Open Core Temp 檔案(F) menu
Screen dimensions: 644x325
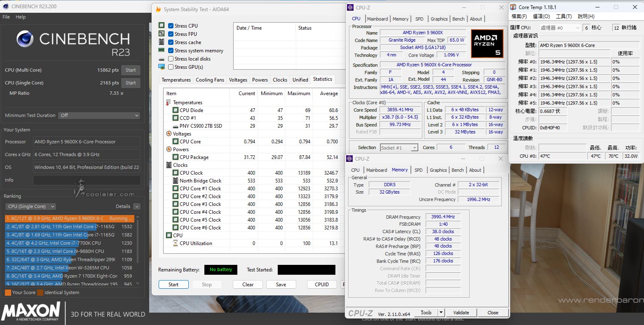(519, 16)
